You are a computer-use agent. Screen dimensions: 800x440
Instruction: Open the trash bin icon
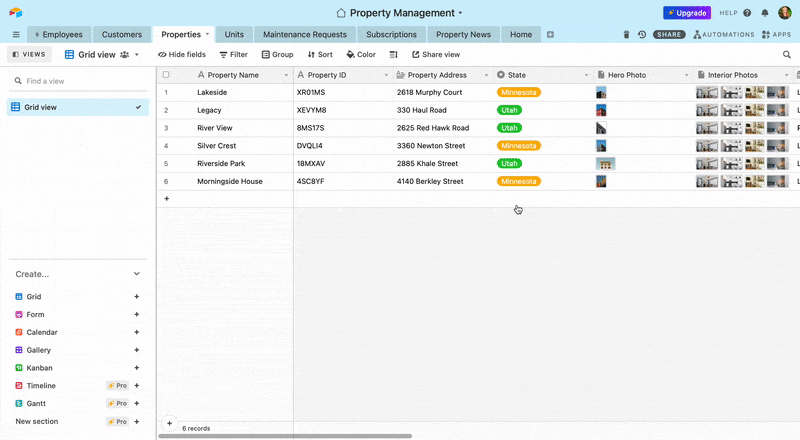click(x=626, y=34)
